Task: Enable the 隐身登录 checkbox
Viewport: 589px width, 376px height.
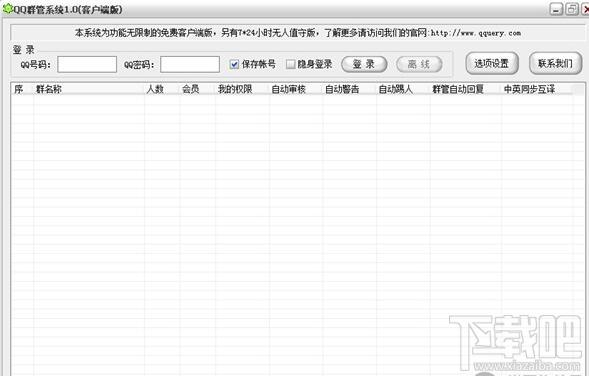Action: tap(290, 64)
